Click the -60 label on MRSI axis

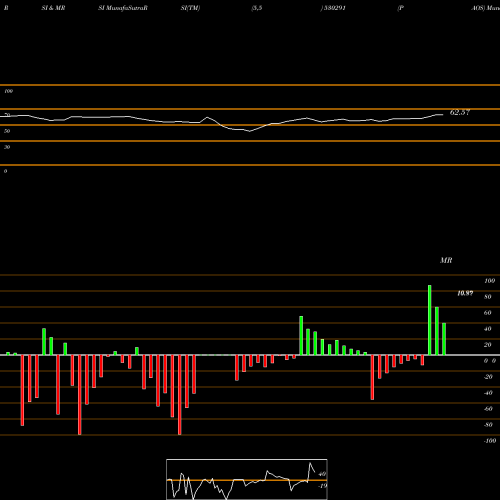[x=488, y=409]
